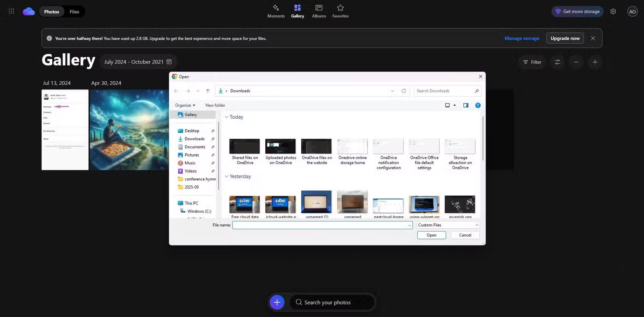Click the blue plus add button
Screen dimensions: 644x317
(x=277, y=302)
